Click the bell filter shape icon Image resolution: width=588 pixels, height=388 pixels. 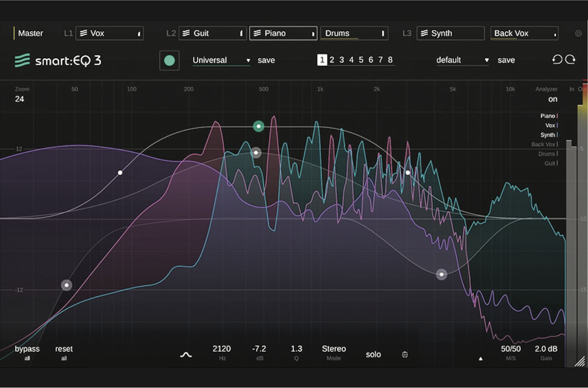(186, 354)
